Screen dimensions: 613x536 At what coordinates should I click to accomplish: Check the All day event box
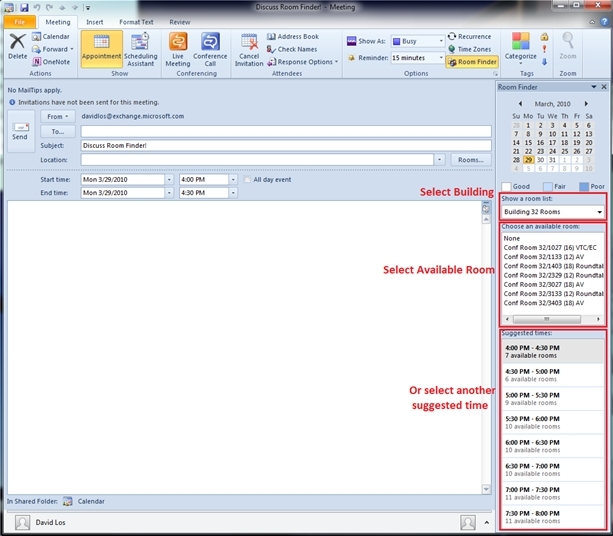(x=247, y=180)
